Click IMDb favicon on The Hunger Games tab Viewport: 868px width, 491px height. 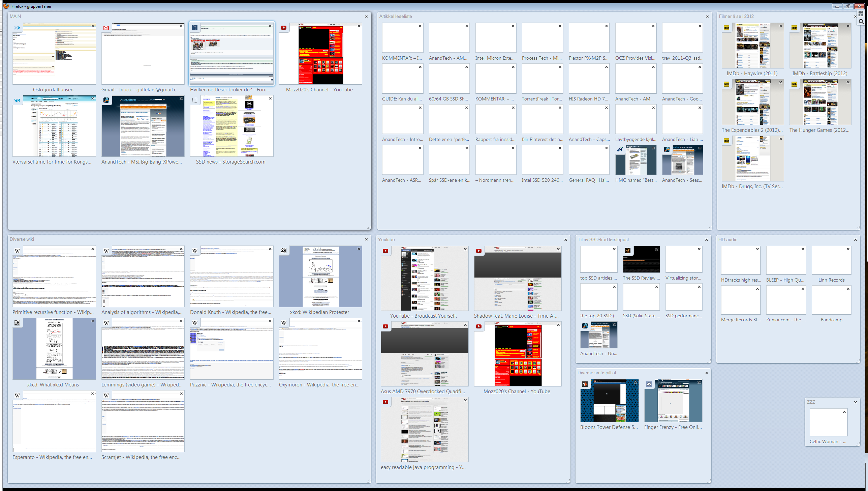(794, 84)
